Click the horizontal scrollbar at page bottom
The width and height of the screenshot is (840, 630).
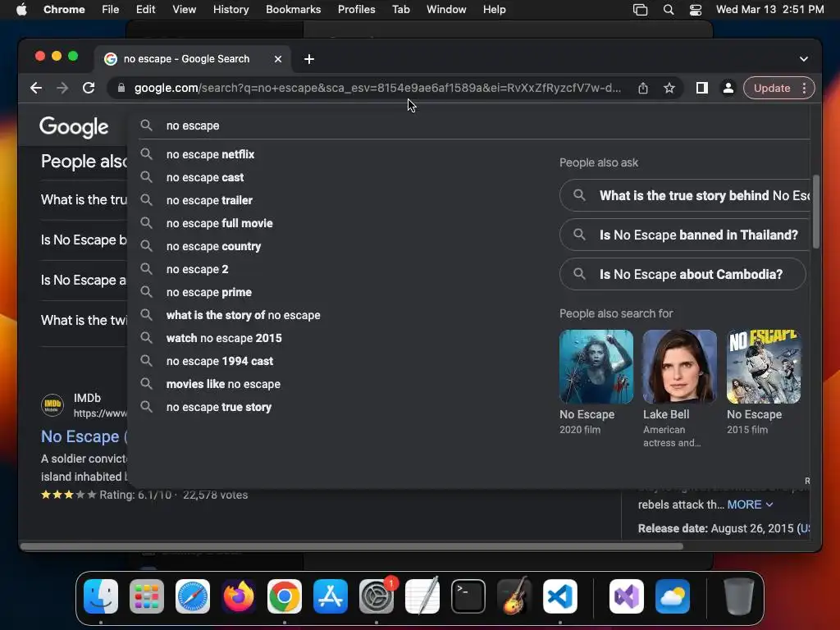pos(351,546)
